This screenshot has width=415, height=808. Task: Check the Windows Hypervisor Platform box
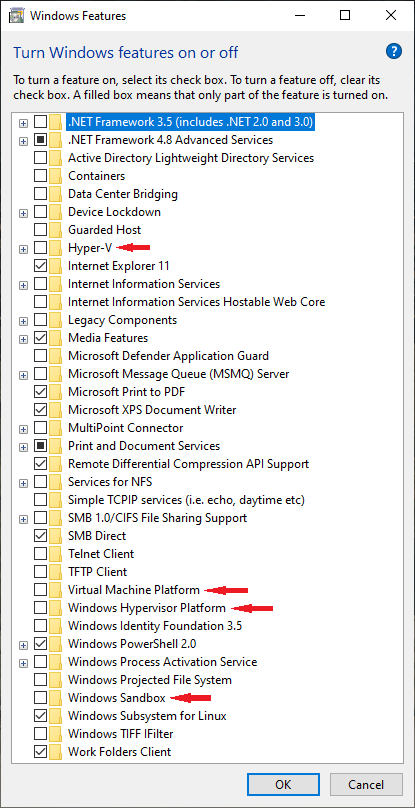point(40,608)
